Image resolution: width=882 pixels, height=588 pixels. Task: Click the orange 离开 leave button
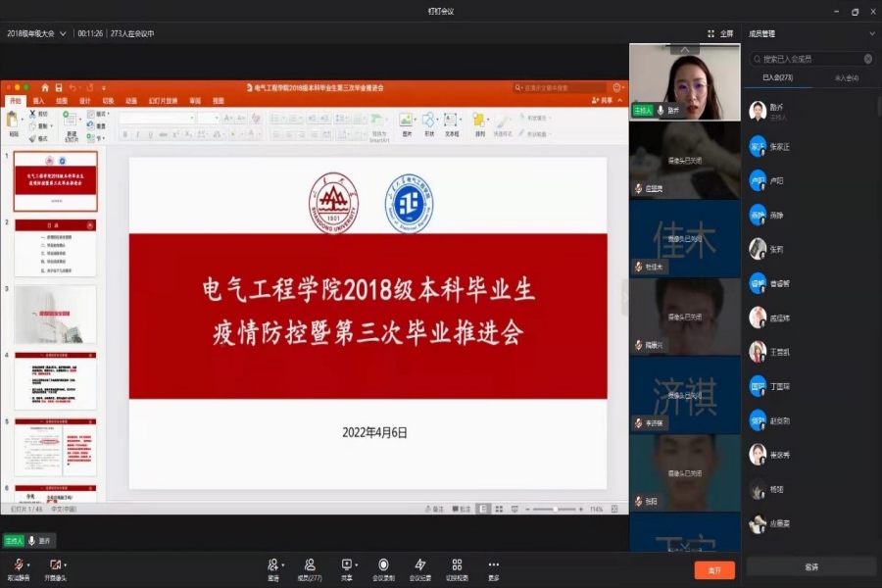[714, 570]
